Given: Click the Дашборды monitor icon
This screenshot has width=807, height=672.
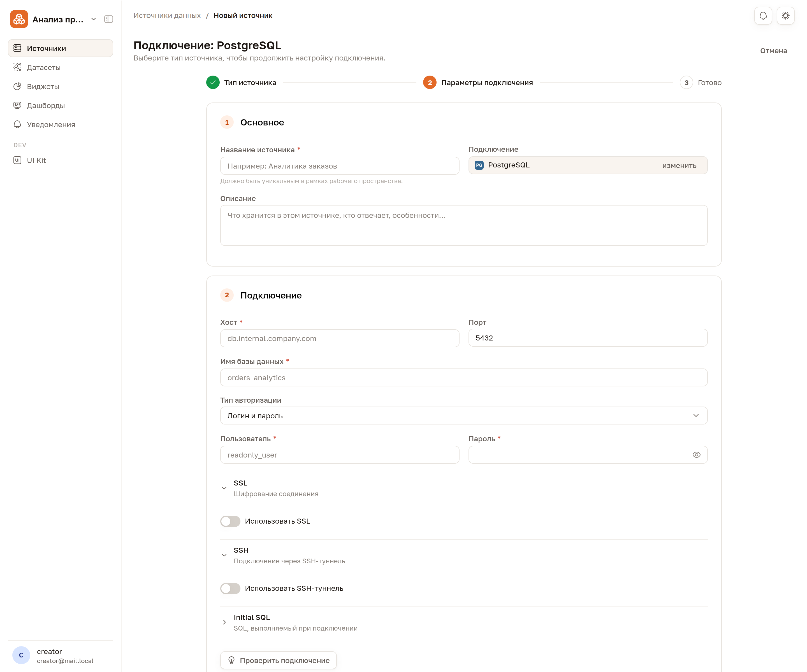Looking at the screenshot, I should pos(17,105).
